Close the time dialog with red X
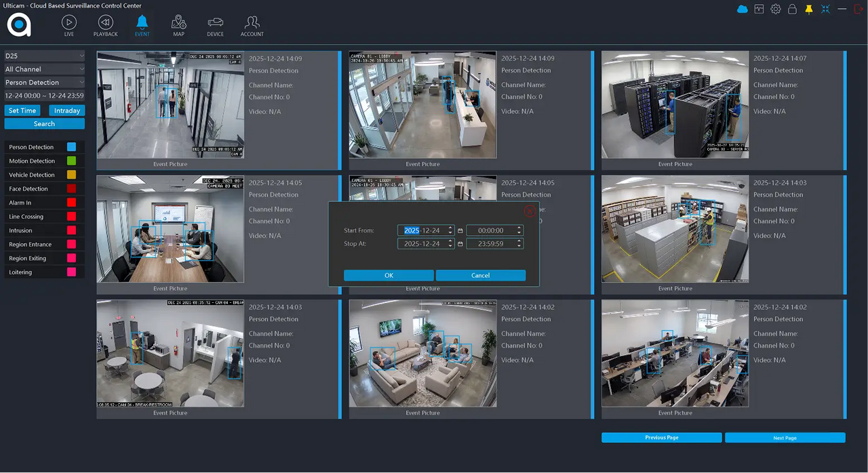Screen dimensions: 868x473 point(530,211)
